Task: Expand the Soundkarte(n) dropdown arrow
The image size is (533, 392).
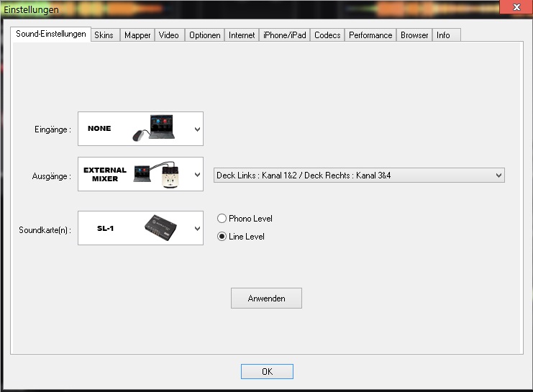Action: click(x=197, y=229)
